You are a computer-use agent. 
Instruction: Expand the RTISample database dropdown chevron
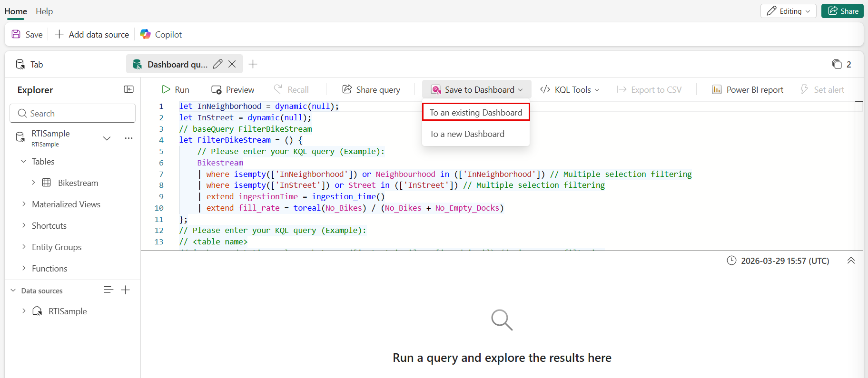[107, 138]
